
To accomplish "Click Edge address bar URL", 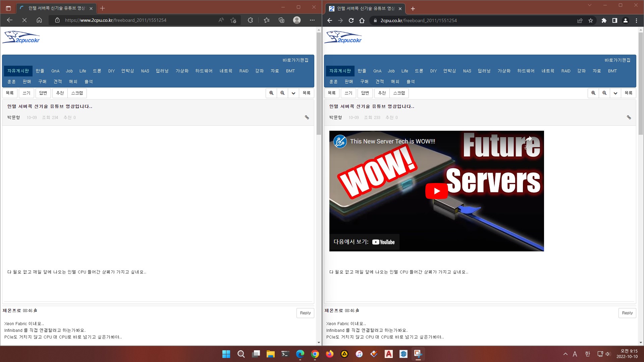I will pyautogui.click(x=115, y=20).
